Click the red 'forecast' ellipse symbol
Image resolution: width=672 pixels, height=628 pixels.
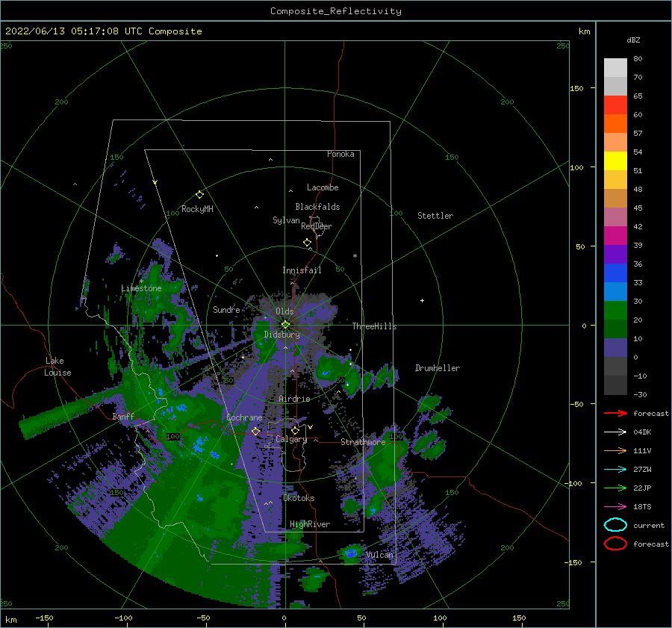coord(615,544)
